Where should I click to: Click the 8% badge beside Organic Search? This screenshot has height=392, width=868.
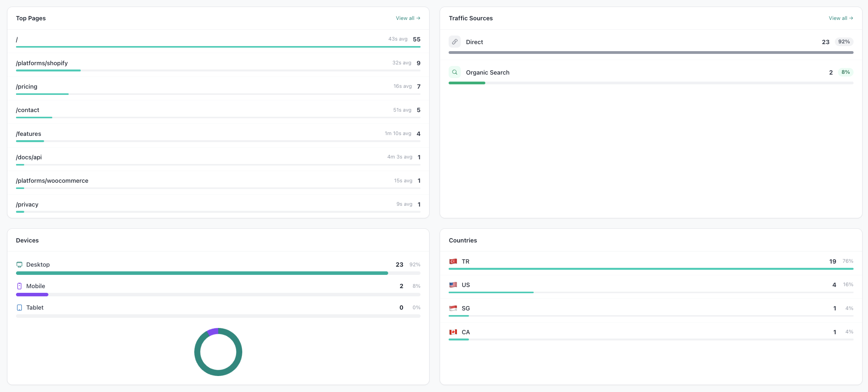845,72
